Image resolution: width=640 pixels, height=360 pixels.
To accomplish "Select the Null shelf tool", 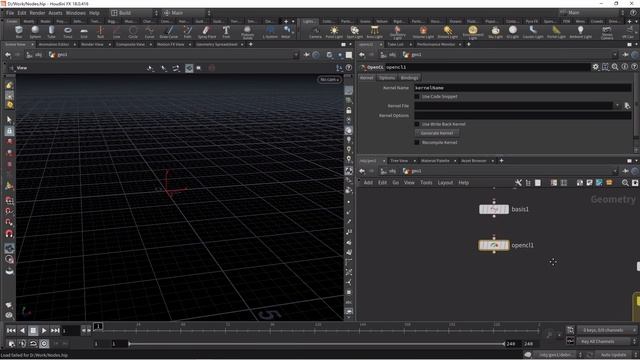I will pos(100,31).
